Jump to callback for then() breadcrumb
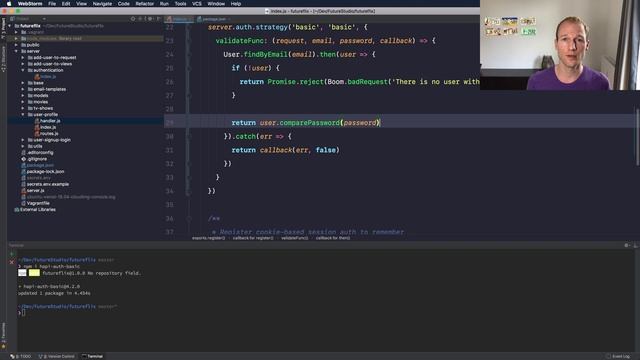 click(x=333, y=238)
